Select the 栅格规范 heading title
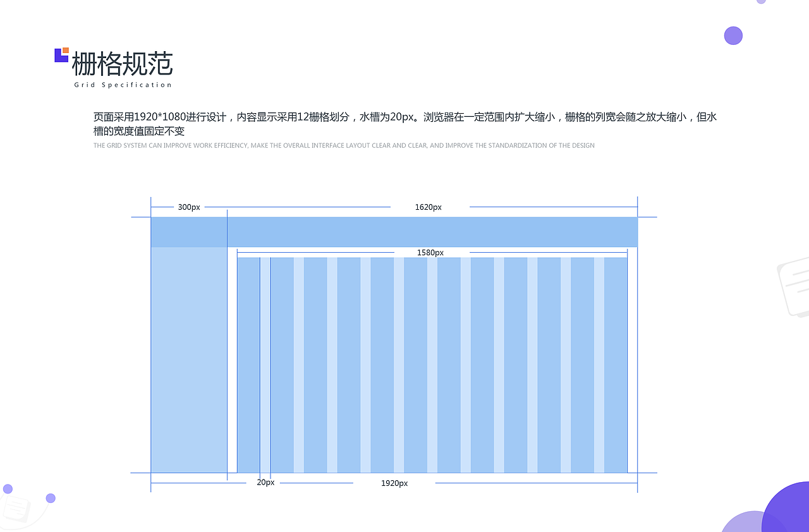Viewport: 809px width, 532px height. pyautogui.click(x=122, y=64)
